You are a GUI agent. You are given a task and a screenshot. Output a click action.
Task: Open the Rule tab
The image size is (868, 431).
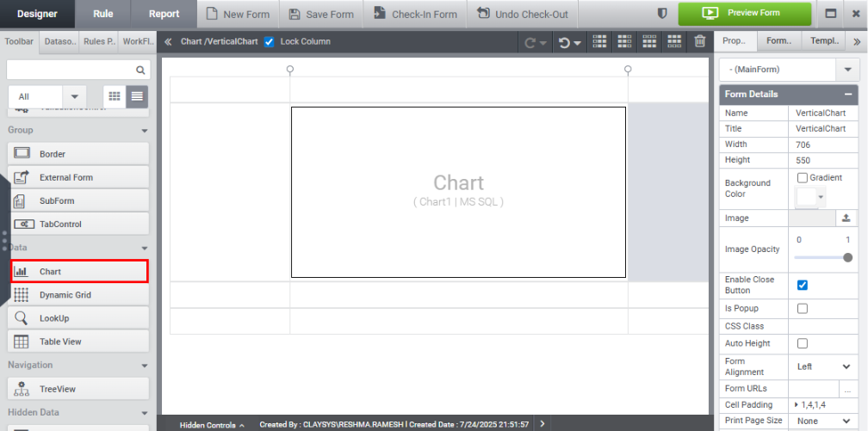pyautogui.click(x=102, y=14)
